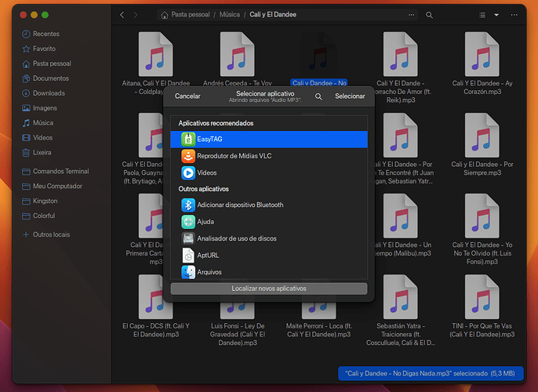538x392 pixels.
Task: Click the Cali y Dandee - No highlighted filename
Action: tap(319, 82)
